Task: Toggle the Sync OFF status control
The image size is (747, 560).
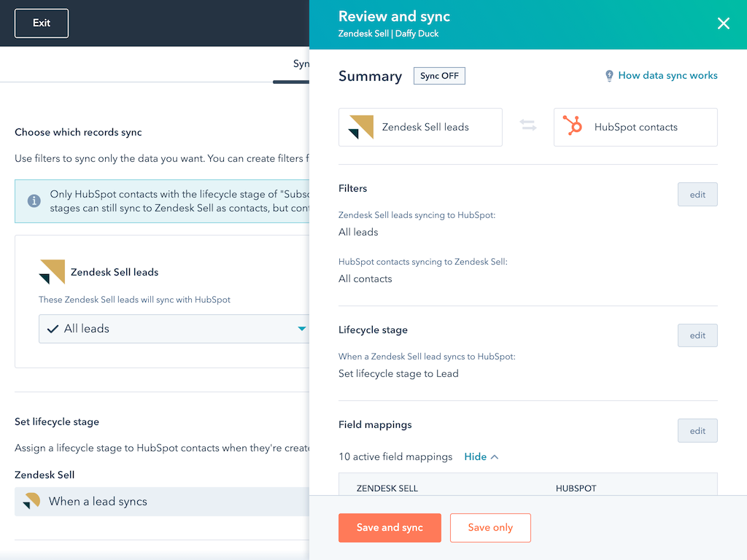Action: click(x=439, y=75)
